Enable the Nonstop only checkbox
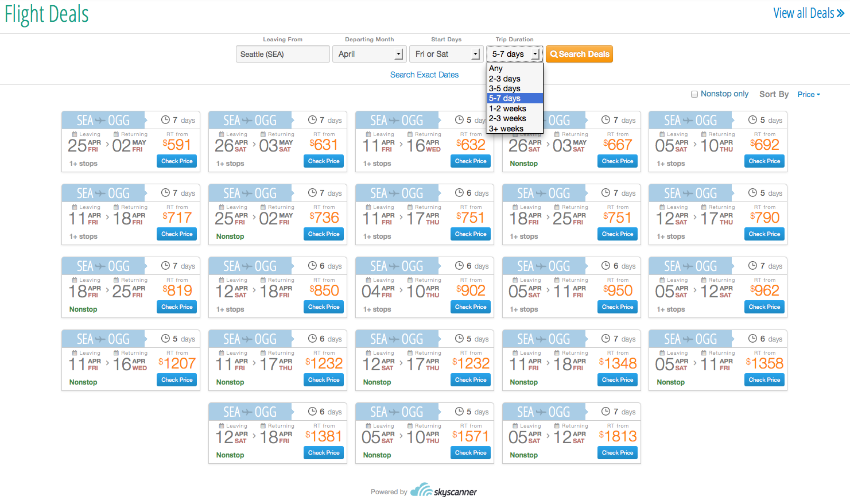Image resolution: width=850 pixels, height=504 pixels. [x=694, y=94]
